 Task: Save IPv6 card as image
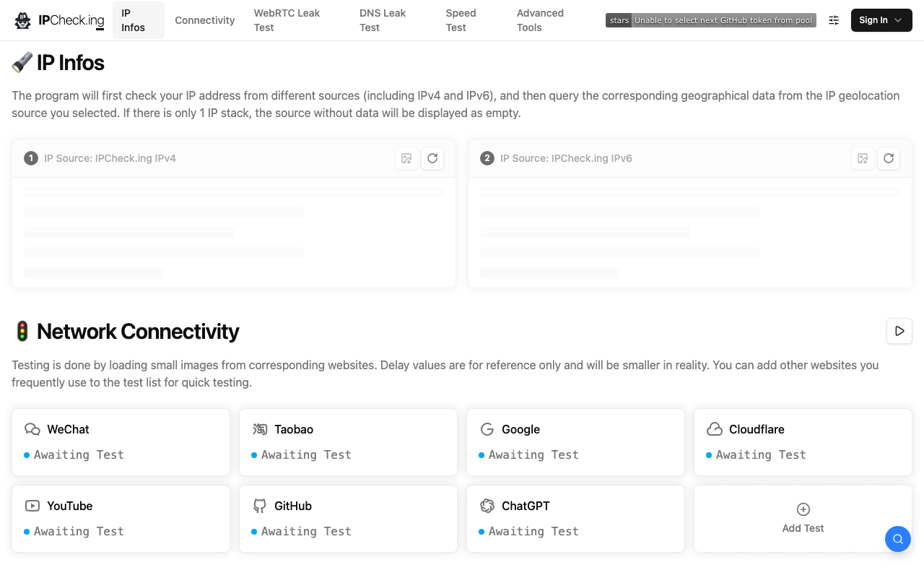[863, 158]
